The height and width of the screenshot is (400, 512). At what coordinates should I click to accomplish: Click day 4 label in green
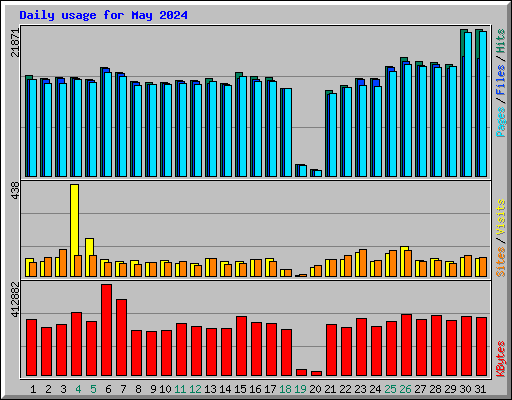pyautogui.click(x=78, y=389)
